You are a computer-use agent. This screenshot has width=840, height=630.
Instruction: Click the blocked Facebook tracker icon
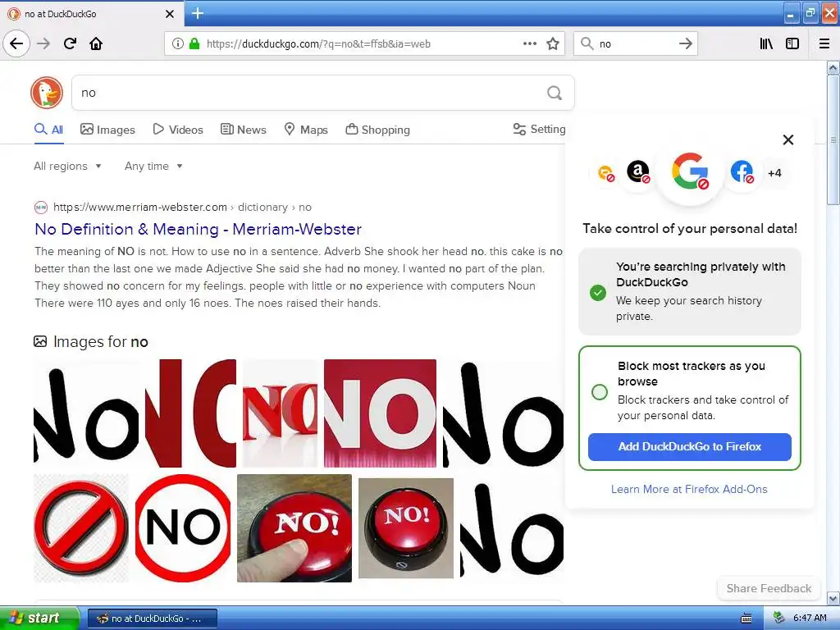coord(742,172)
